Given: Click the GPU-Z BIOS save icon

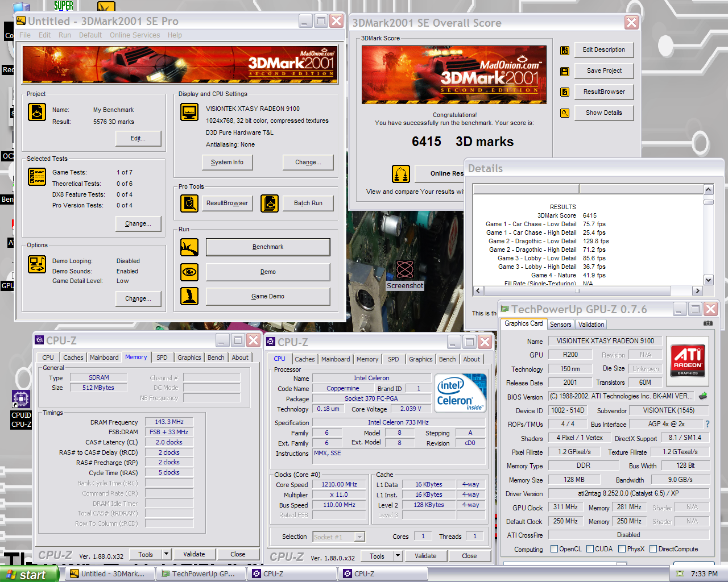Looking at the screenshot, I should 704,396.
